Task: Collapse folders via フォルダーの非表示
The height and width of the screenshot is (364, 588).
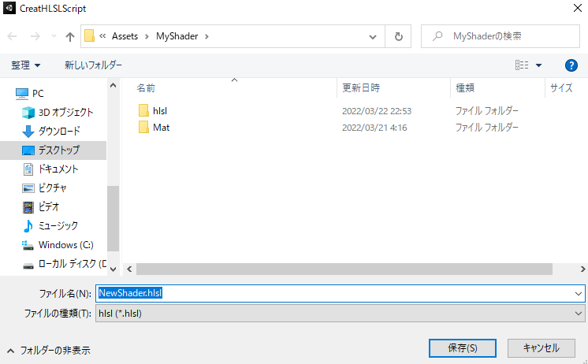Action: tap(49, 351)
